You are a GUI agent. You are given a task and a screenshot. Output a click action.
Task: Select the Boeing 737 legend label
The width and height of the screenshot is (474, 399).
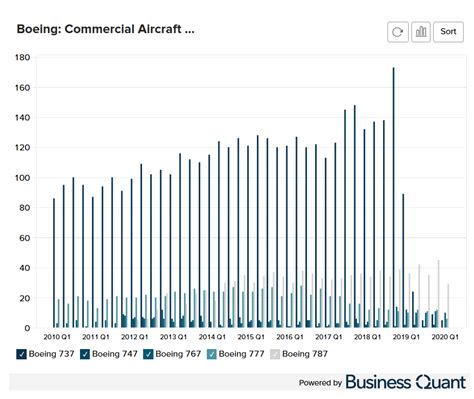51,354
